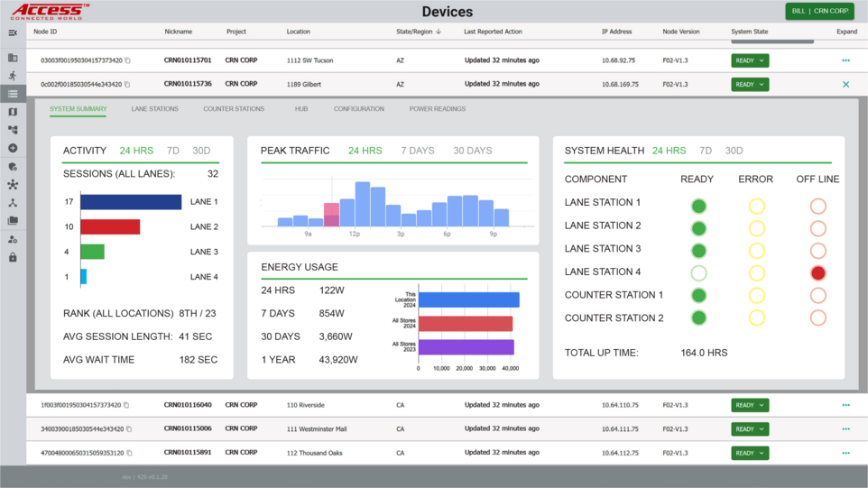Open the padlock icon in sidebar
The height and width of the screenshot is (488, 868).
pyautogui.click(x=13, y=258)
